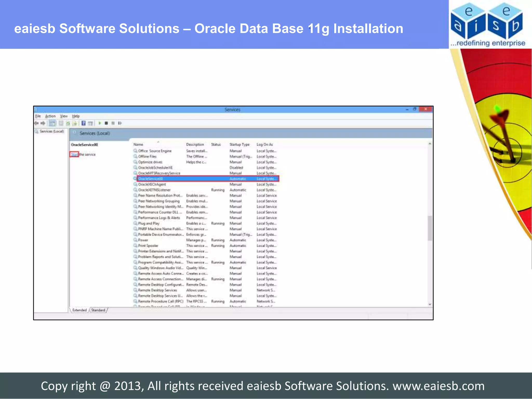This screenshot has width=532, height=399.
Task: Open the File menu
Action: coord(38,116)
